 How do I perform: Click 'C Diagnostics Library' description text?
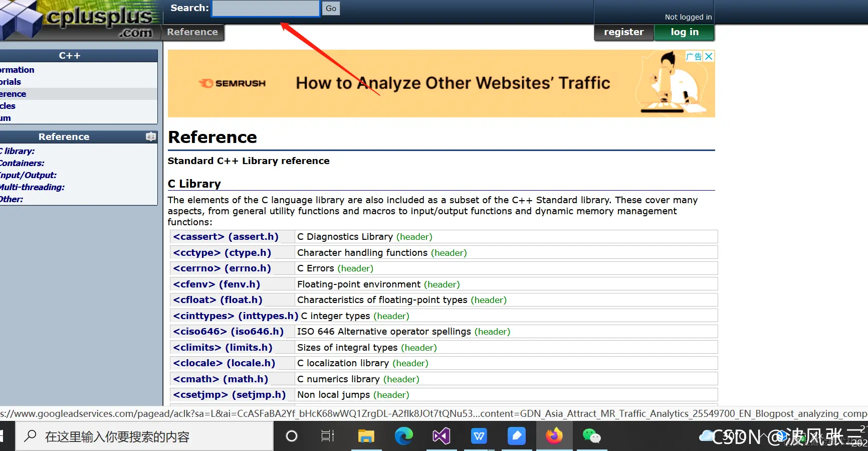point(345,237)
